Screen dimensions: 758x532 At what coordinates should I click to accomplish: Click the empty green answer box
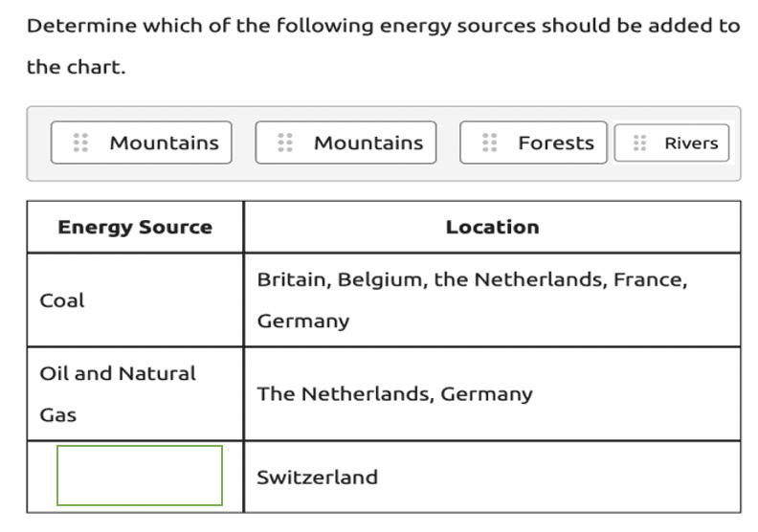coord(140,476)
